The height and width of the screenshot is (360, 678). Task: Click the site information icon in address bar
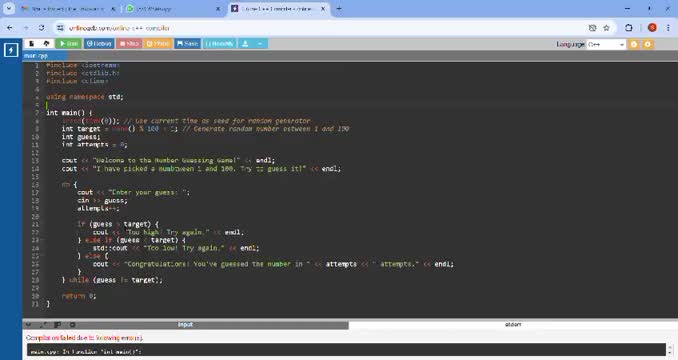click(x=60, y=28)
